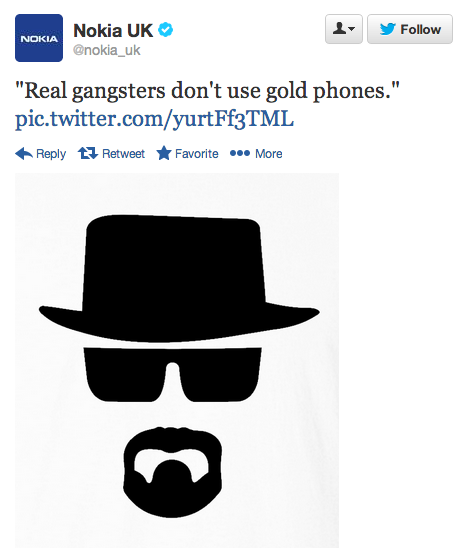The height and width of the screenshot is (559, 462).
Task: Open the More options label
Action: (x=269, y=154)
